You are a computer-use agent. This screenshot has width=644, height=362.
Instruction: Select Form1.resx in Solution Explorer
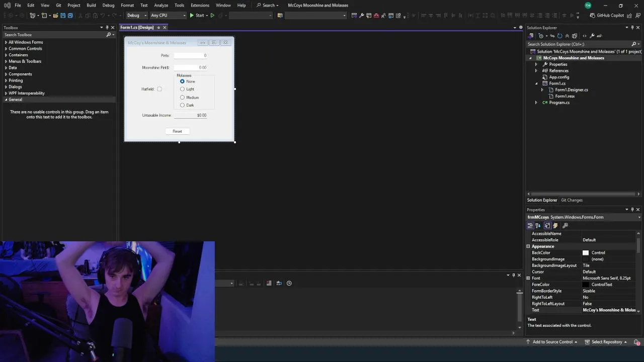pos(565,96)
